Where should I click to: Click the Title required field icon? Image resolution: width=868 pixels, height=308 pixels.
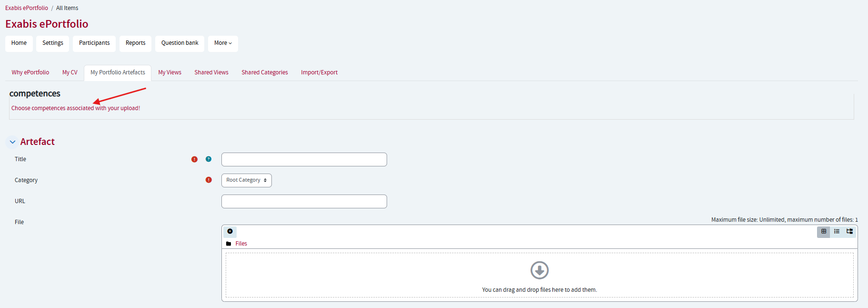194,159
